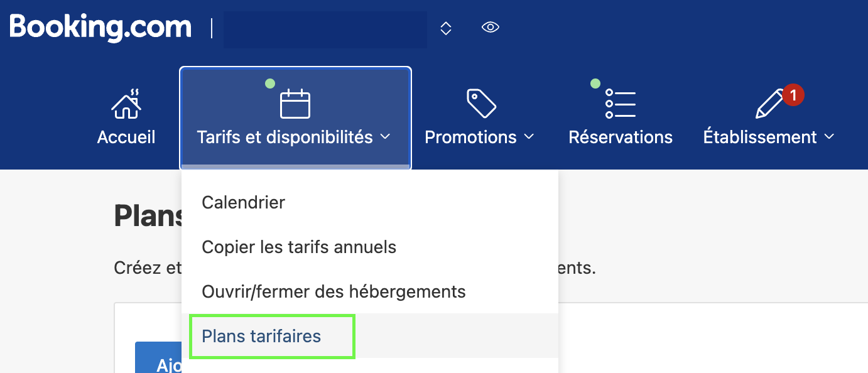Click the pencil Établissement icon
Image resolution: width=868 pixels, height=373 pixels.
770,104
